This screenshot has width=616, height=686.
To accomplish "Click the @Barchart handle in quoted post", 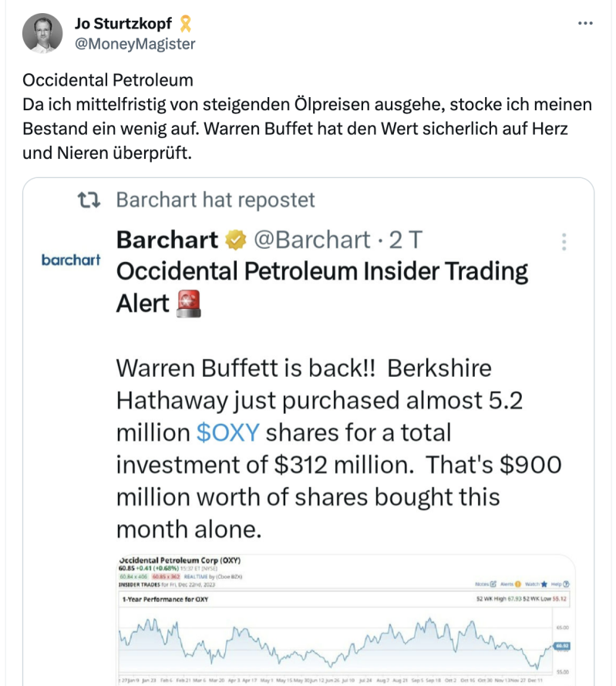I will coord(311,240).
